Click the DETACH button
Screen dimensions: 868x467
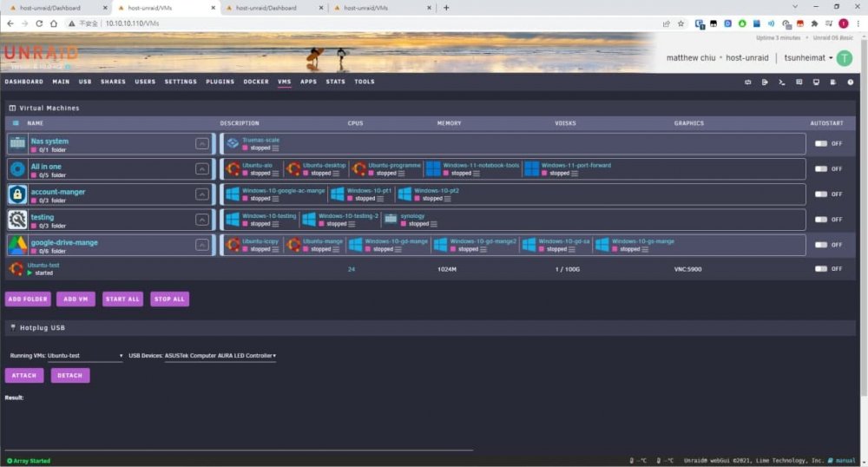pos(69,375)
